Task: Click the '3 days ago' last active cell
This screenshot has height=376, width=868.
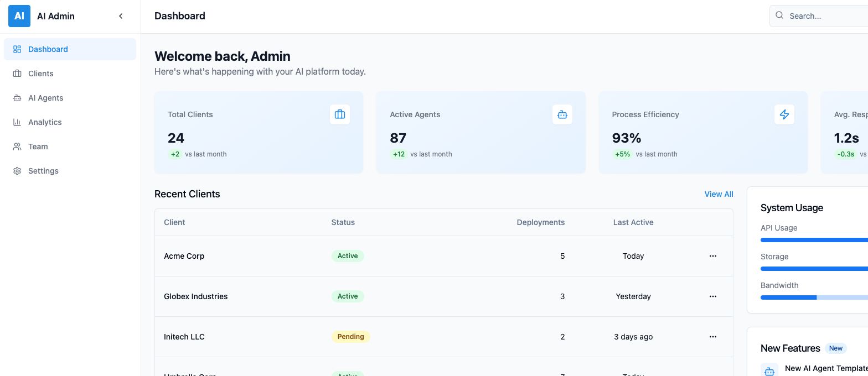Action: 633,337
